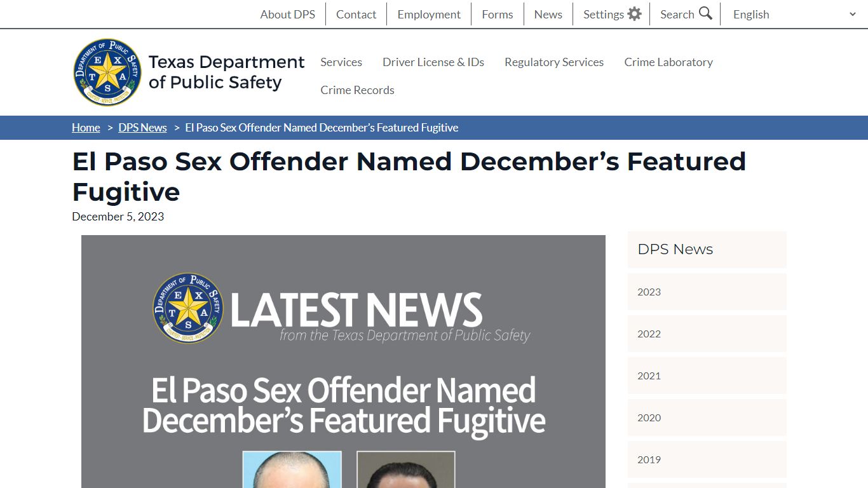The width and height of the screenshot is (868, 488).
Task: Open the DPS News sidebar heading
Action: coord(707,249)
